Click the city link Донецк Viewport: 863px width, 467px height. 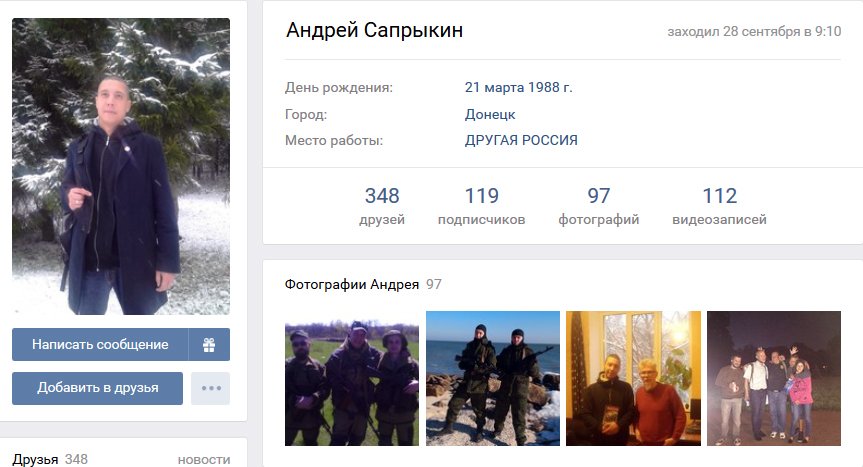[490, 114]
